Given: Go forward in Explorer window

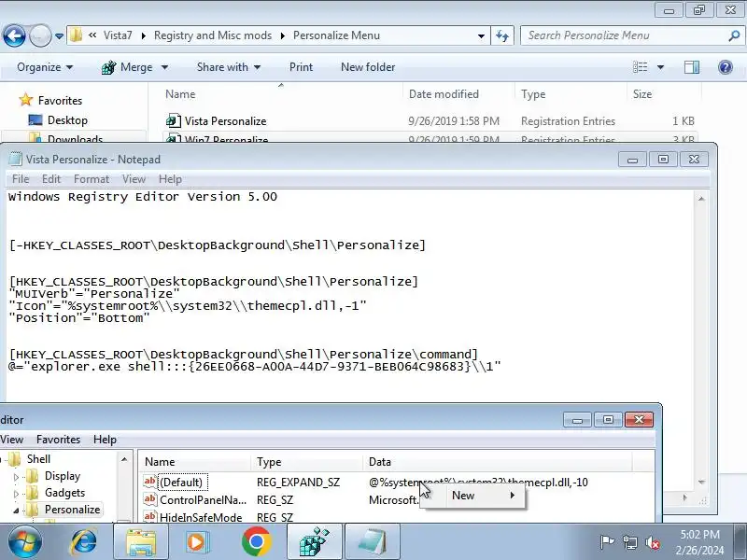Looking at the screenshot, I should pyautogui.click(x=40, y=35).
